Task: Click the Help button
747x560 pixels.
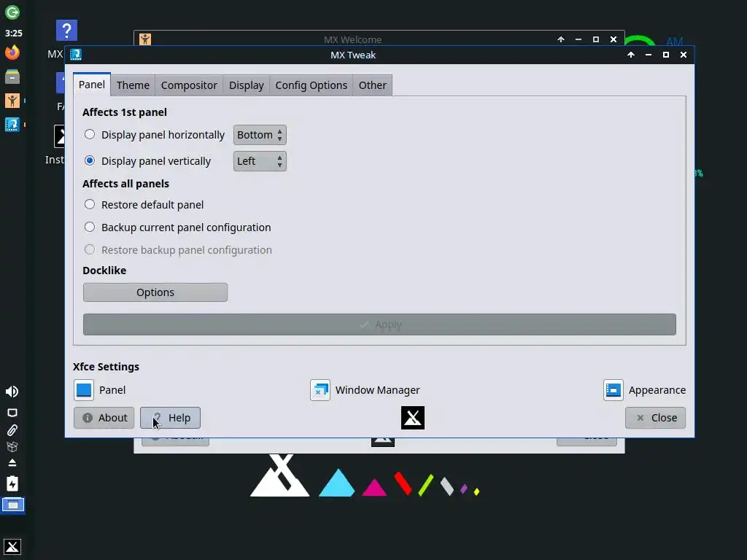Action: click(170, 418)
